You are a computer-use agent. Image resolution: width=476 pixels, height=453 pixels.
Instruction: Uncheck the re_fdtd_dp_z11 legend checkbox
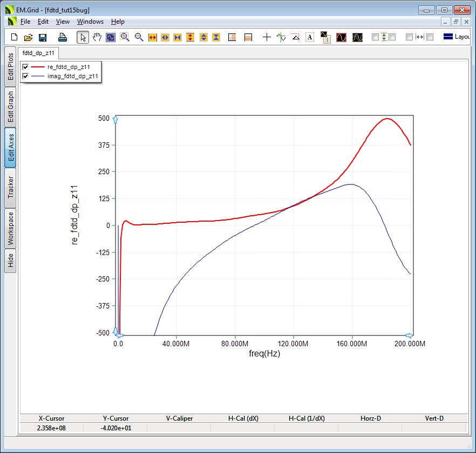[25, 67]
